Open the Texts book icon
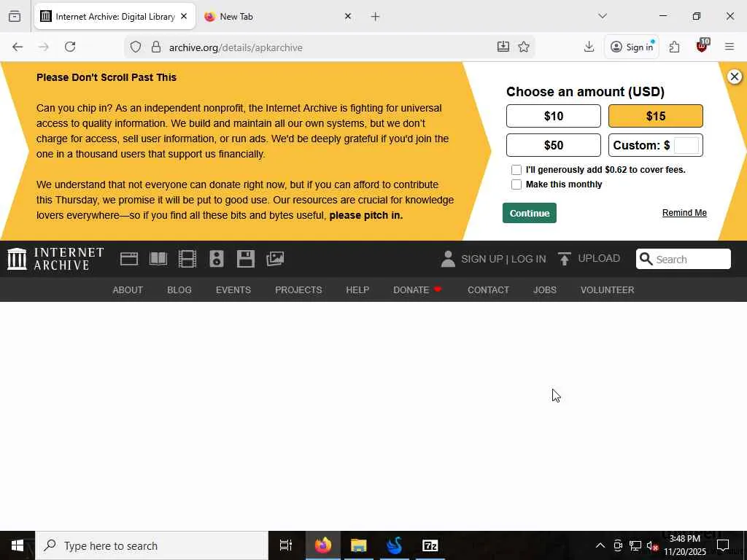747x560 pixels. click(x=158, y=259)
